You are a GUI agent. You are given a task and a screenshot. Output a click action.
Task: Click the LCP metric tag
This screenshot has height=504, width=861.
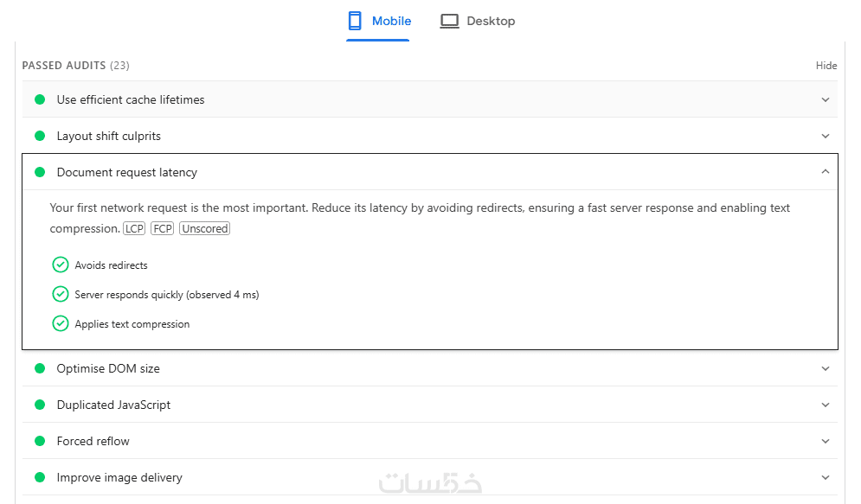click(134, 229)
